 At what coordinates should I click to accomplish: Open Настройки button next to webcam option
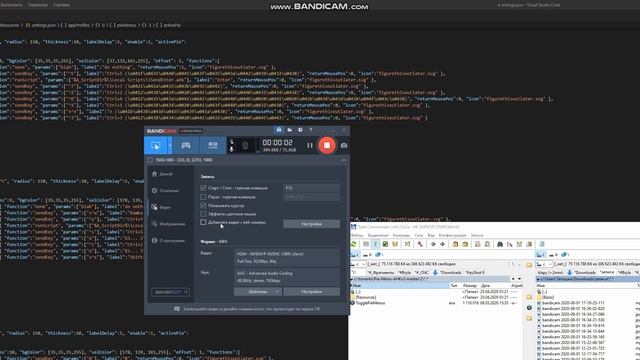tap(311, 224)
